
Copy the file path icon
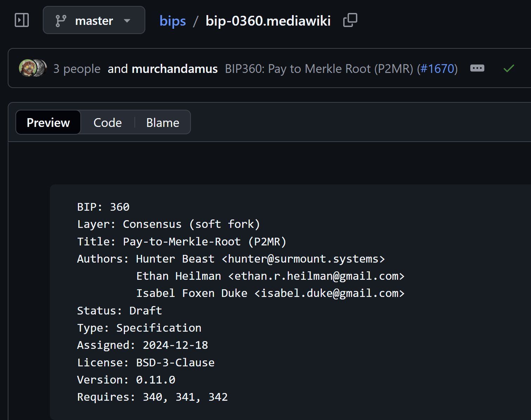click(x=350, y=20)
